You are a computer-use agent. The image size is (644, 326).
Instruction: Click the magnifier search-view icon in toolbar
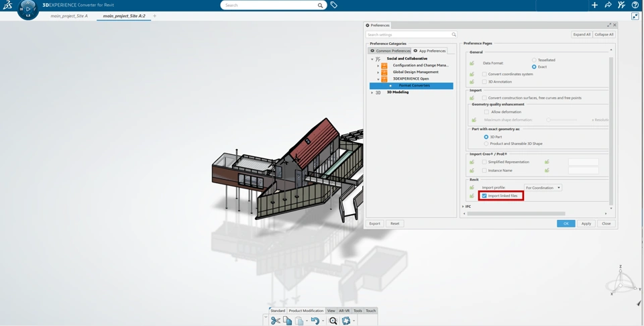pos(333,321)
